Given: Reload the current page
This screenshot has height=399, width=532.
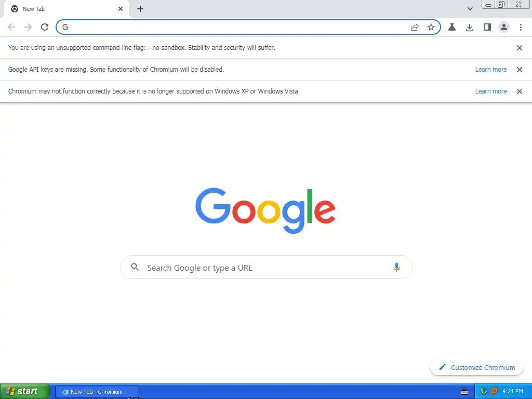Looking at the screenshot, I should (45, 27).
